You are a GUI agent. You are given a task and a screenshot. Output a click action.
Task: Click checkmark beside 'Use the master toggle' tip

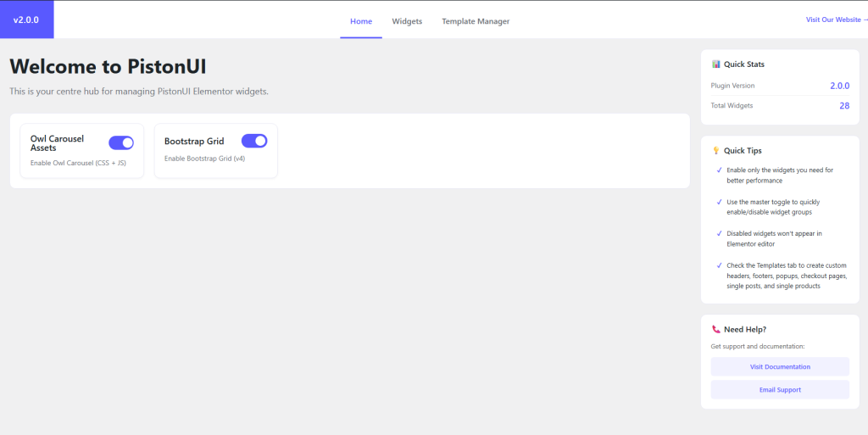pyautogui.click(x=719, y=202)
